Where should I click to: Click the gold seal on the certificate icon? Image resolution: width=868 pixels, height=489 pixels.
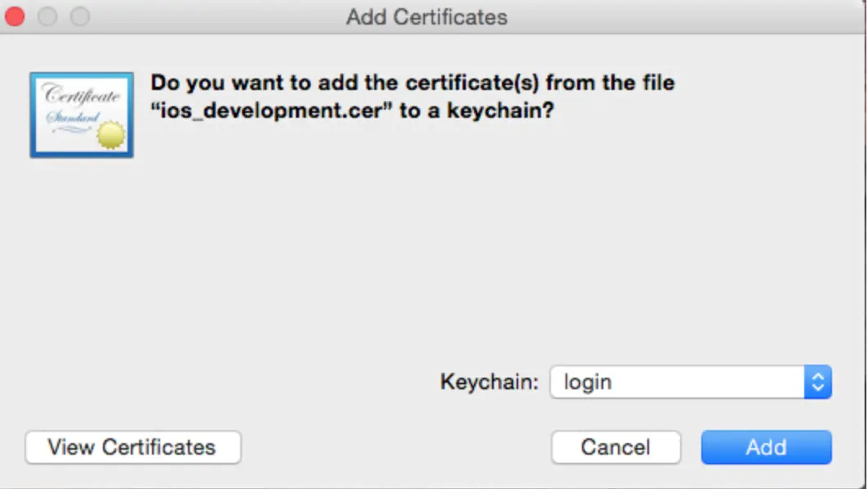[x=112, y=135]
